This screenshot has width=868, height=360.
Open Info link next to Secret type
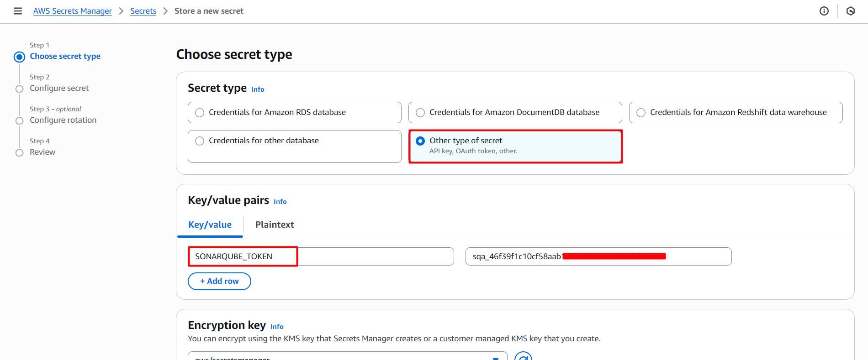tap(258, 89)
